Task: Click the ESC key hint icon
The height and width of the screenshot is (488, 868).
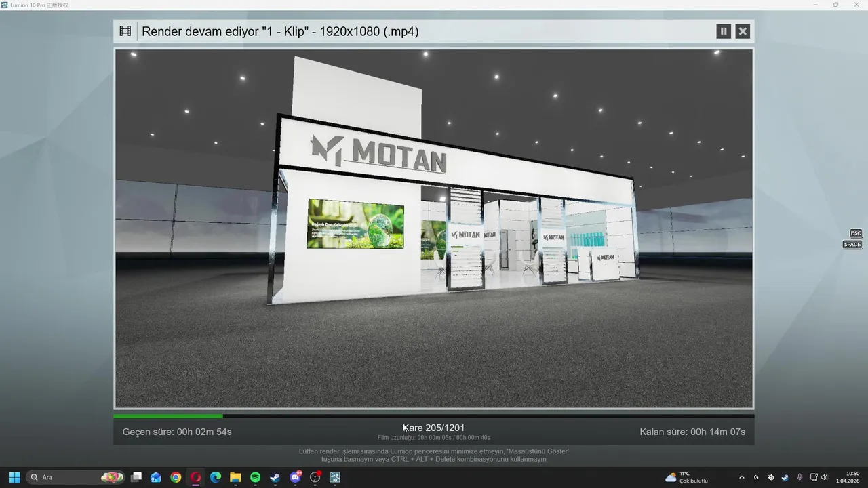Action: 856,233
